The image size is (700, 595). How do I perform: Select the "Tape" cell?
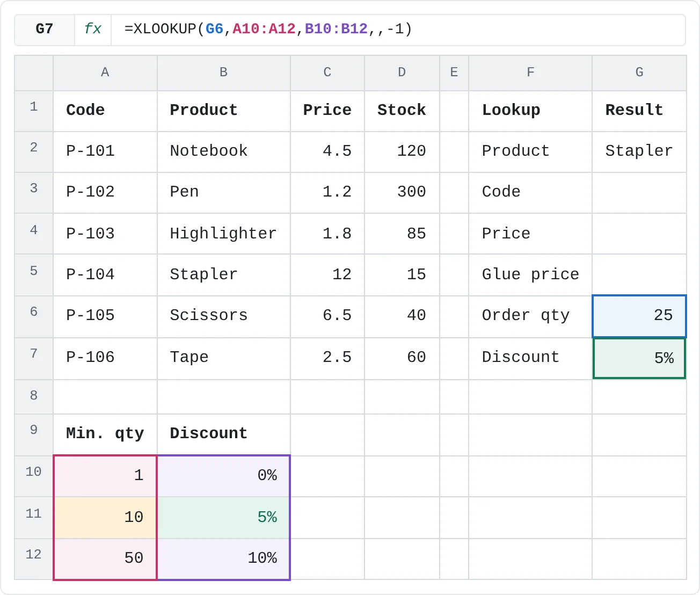(x=224, y=359)
